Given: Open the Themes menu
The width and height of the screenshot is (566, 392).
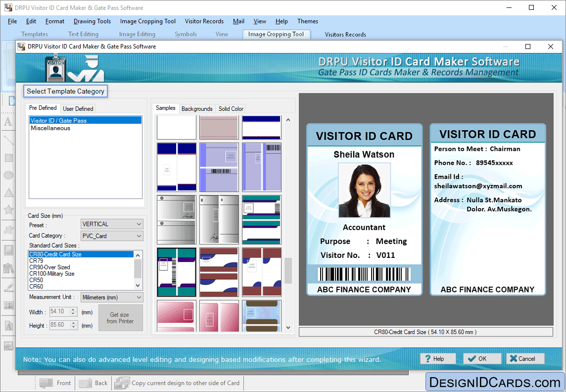Looking at the screenshot, I should (308, 21).
